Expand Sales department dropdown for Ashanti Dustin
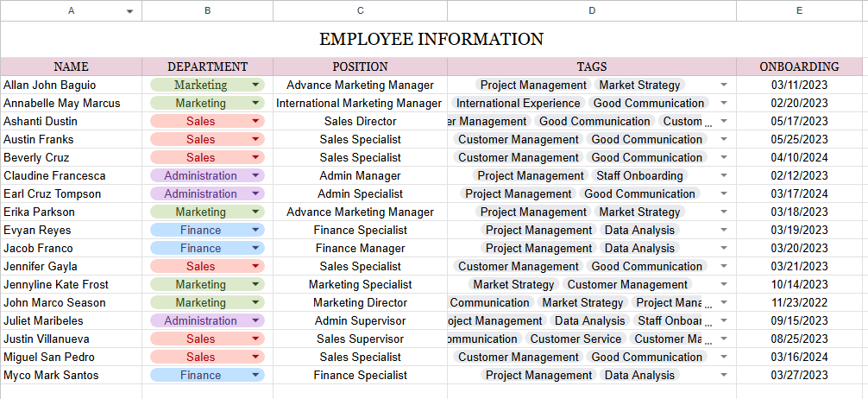Viewport: 868px width, 399px height. 255,122
